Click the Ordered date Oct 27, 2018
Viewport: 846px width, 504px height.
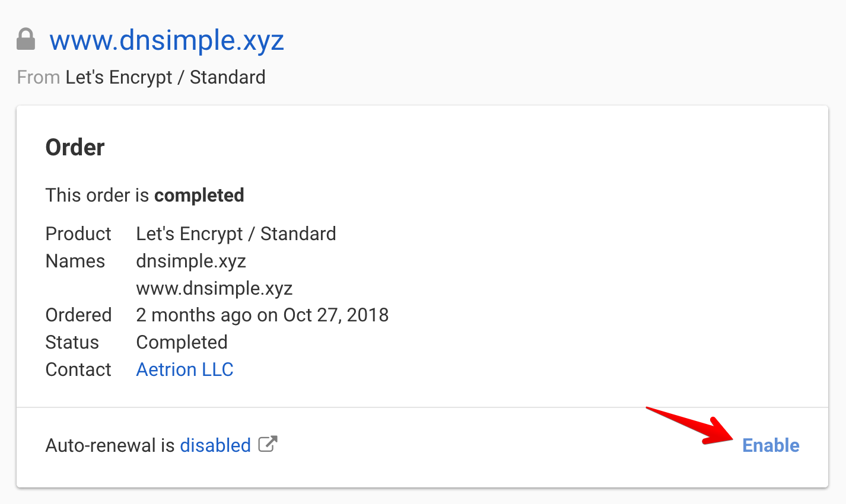(x=262, y=315)
